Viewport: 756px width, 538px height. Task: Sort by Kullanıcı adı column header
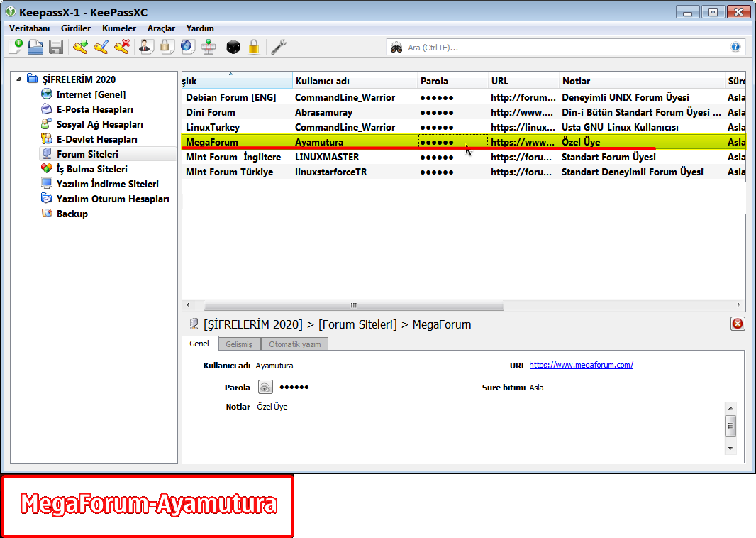(355, 81)
